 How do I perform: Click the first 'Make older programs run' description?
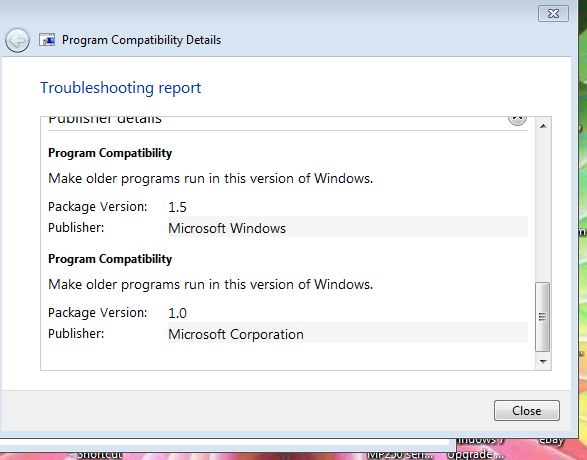(211, 178)
